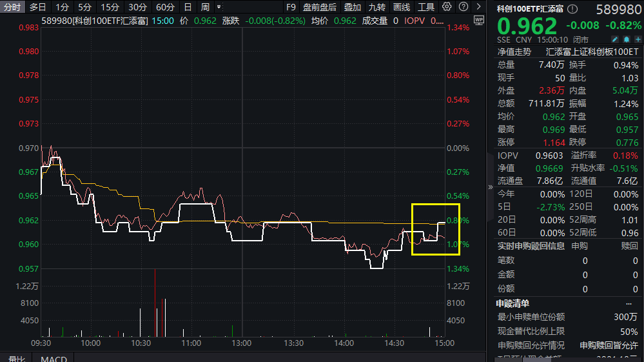The width and height of the screenshot is (644, 362).
Task: Open the 申赎清单 more options ellipsis
Action: [x=629, y=303]
